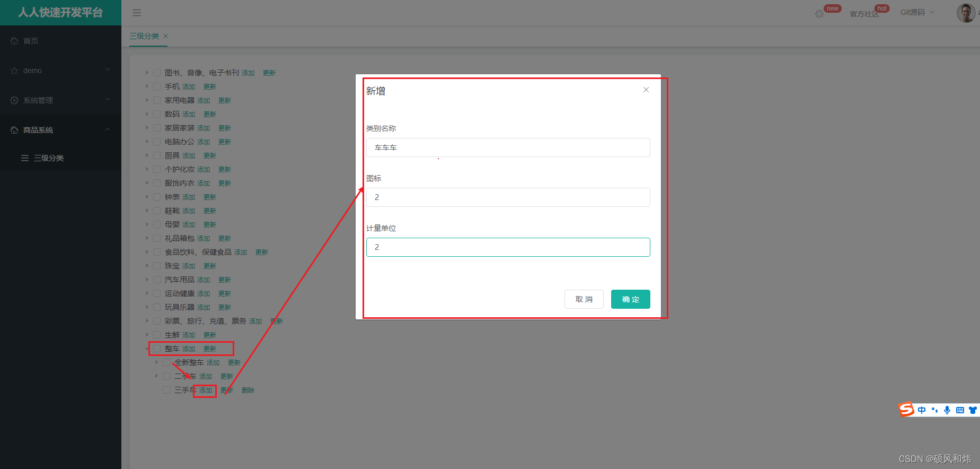The width and height of the screenshot is (980, 469).
Task: Check the 电脑办公 checkbox
Action: [x=157, y=142]
